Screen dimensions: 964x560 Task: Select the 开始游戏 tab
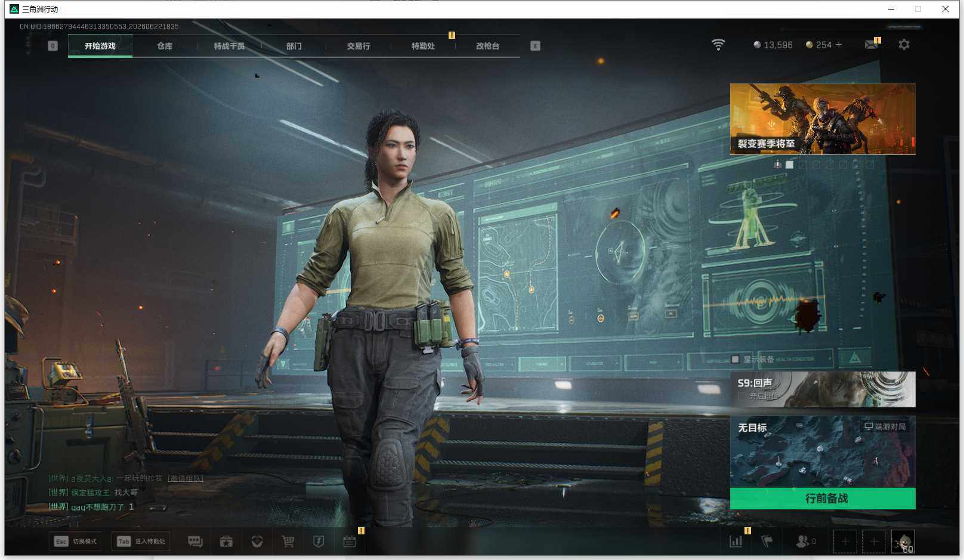(100, 46)
